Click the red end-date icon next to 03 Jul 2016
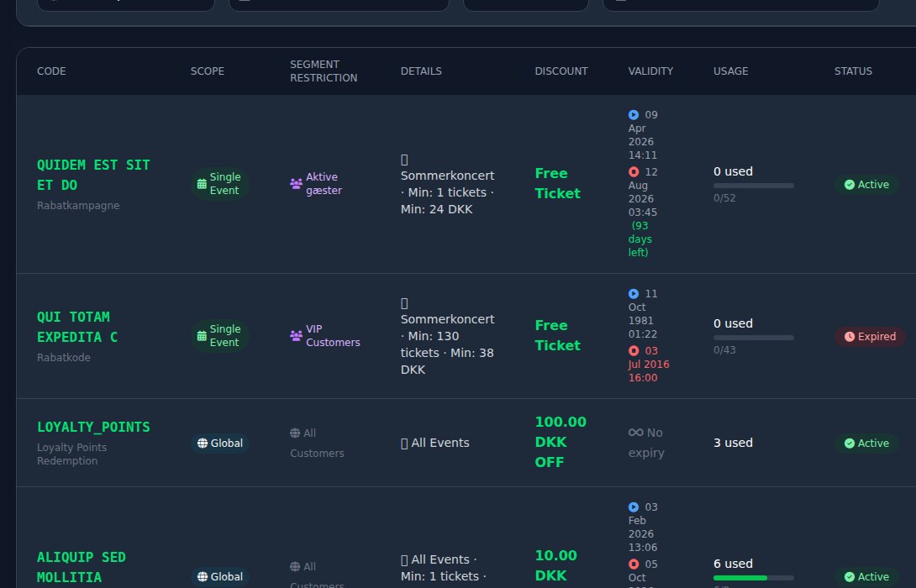 coord(634,351)
